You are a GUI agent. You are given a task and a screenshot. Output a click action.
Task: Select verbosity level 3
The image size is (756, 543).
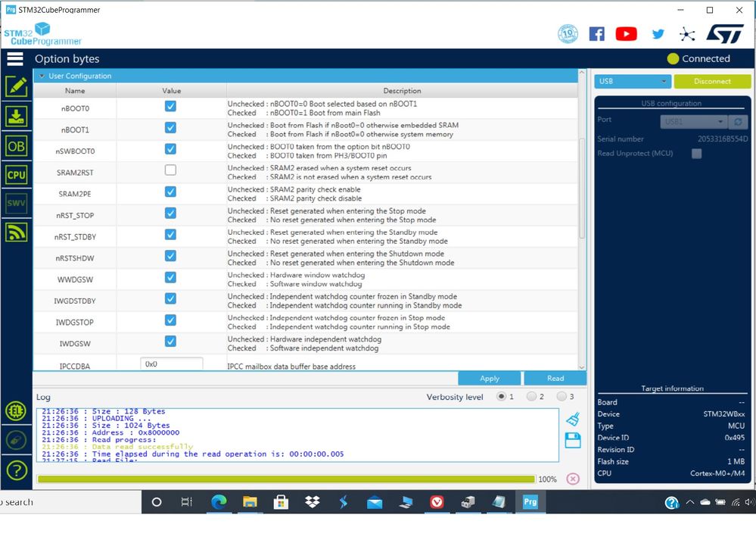(x=562, y=396)
